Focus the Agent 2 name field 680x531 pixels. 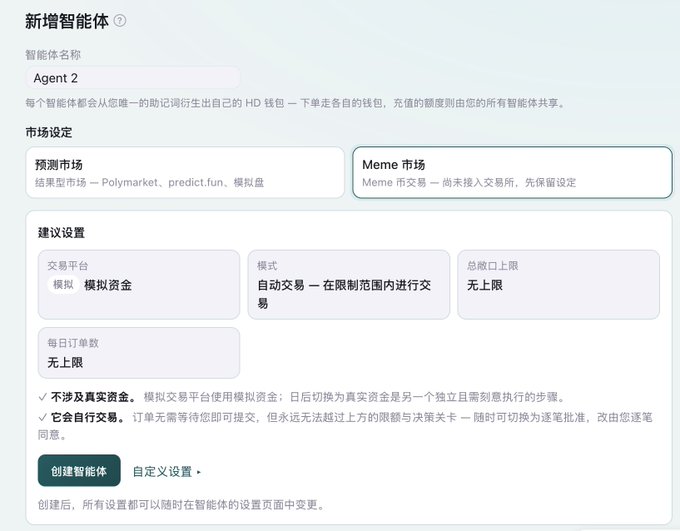[133, 78]
